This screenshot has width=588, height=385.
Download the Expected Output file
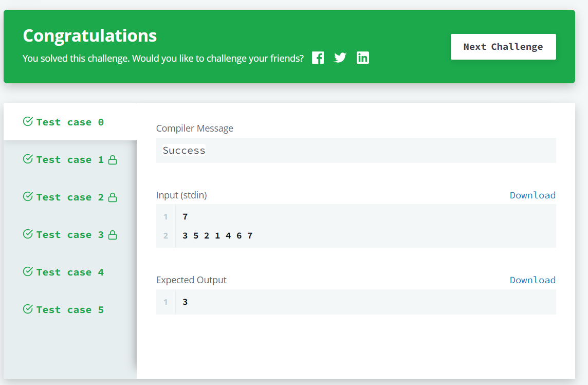click(532, 280)
